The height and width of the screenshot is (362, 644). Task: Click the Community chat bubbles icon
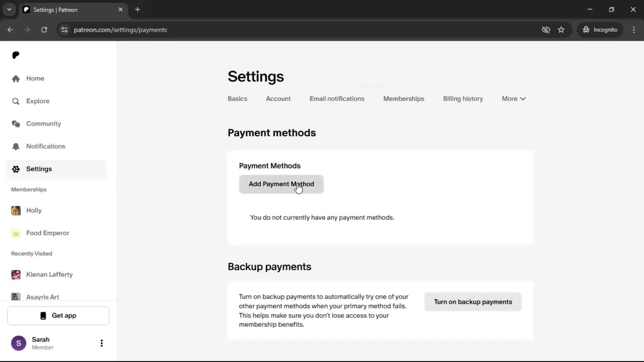(16, 124)
